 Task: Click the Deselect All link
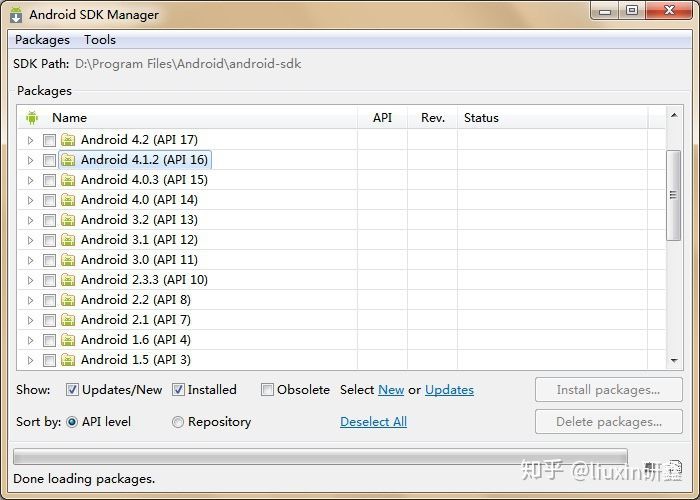pyautogui.click(x=373, y=422)
